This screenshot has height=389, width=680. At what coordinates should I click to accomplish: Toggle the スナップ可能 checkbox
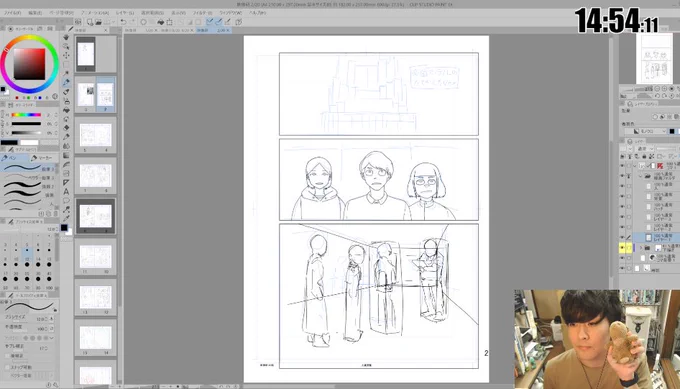pyautogui.click(x=7, y=367)
